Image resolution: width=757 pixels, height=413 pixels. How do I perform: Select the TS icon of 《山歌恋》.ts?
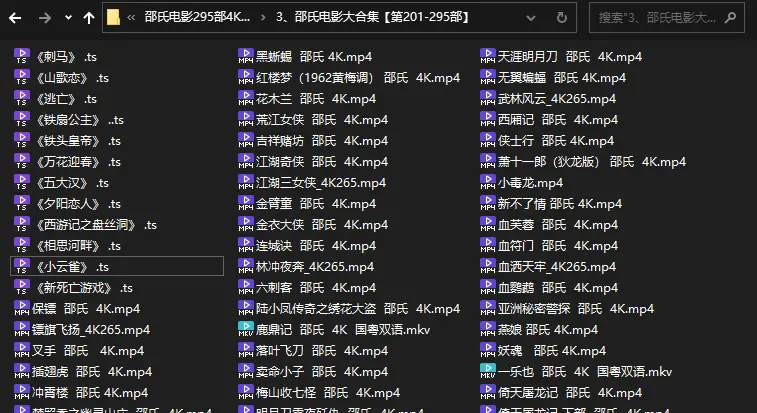point(22,77)
